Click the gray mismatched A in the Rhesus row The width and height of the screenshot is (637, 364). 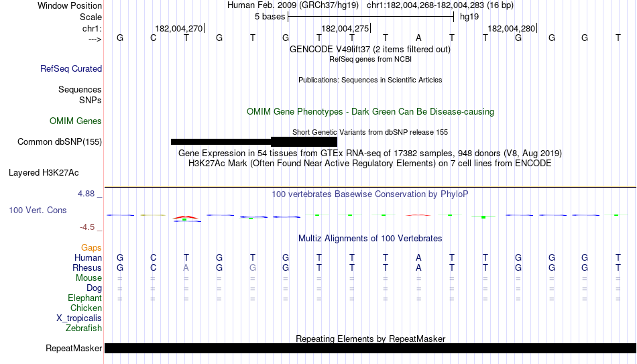(186, 268)
